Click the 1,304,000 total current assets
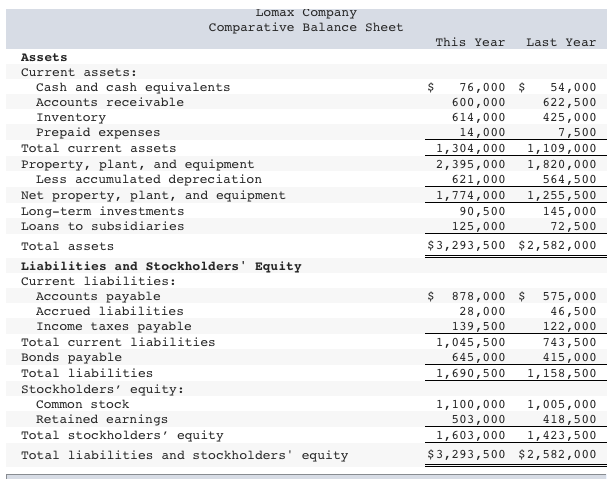 pos(471,148)
